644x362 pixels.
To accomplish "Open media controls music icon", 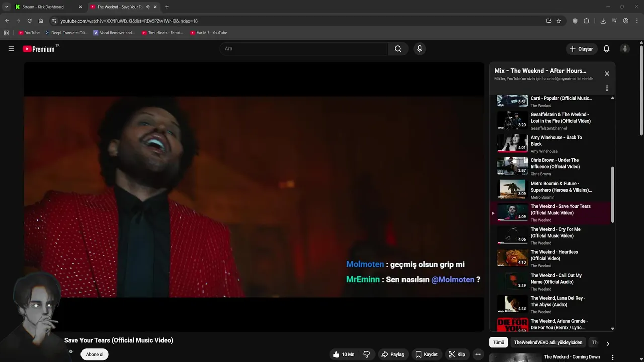I will coord(614,21).
